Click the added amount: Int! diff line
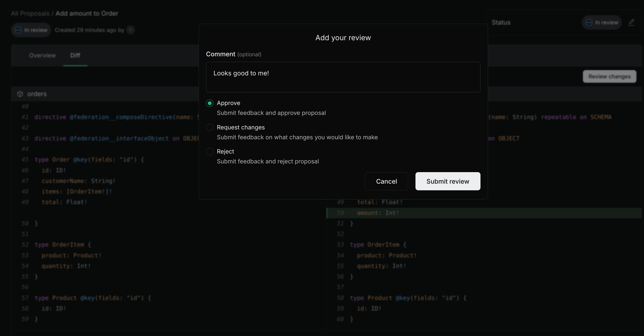This screenshot has height=336, width=644. tap(378, 213)
